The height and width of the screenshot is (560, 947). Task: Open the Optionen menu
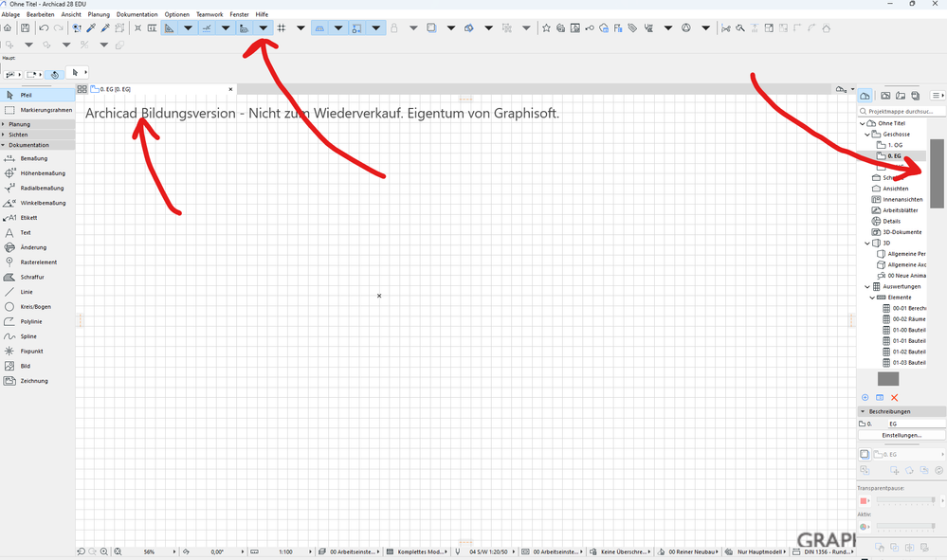tap(177, 14)
